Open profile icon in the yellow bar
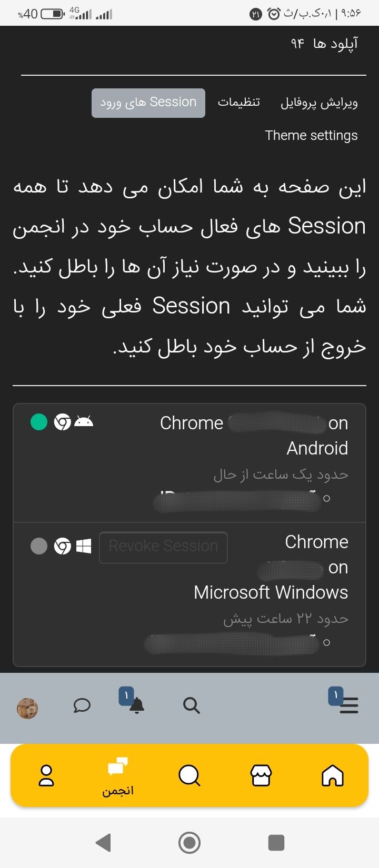This screenshot has height=868, width=379. (46, 775)
